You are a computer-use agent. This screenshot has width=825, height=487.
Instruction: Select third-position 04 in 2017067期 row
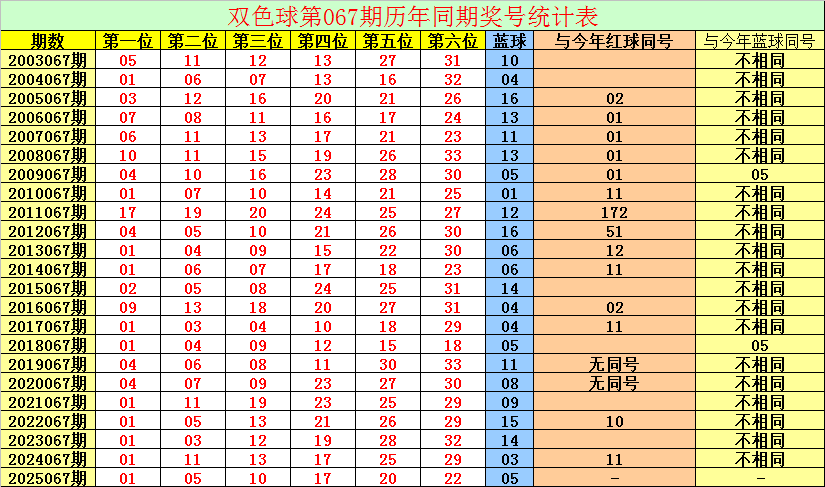point(258,327)
